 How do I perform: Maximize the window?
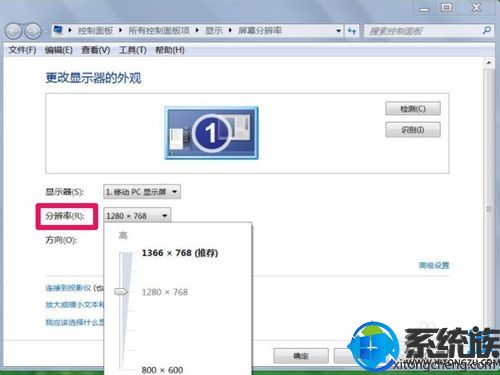pyautogui.click(x=447, y=8)
